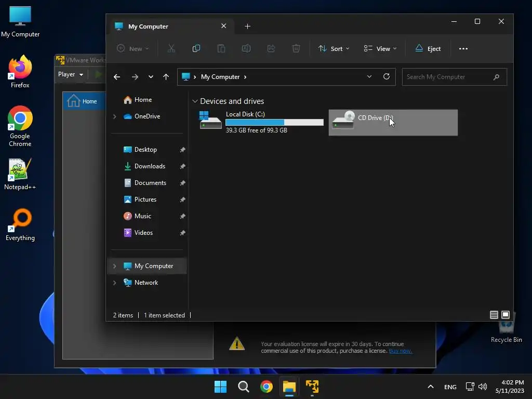
Task: Click the Delete trash icon
Action: pyautogui.click(x=296, y=48)
